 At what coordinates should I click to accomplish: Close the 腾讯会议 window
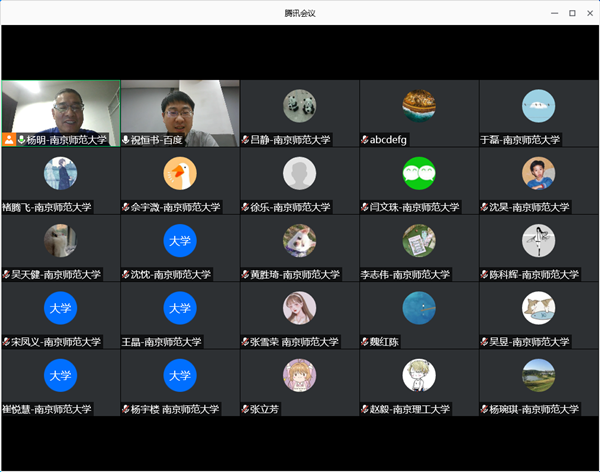click(590, 13)
